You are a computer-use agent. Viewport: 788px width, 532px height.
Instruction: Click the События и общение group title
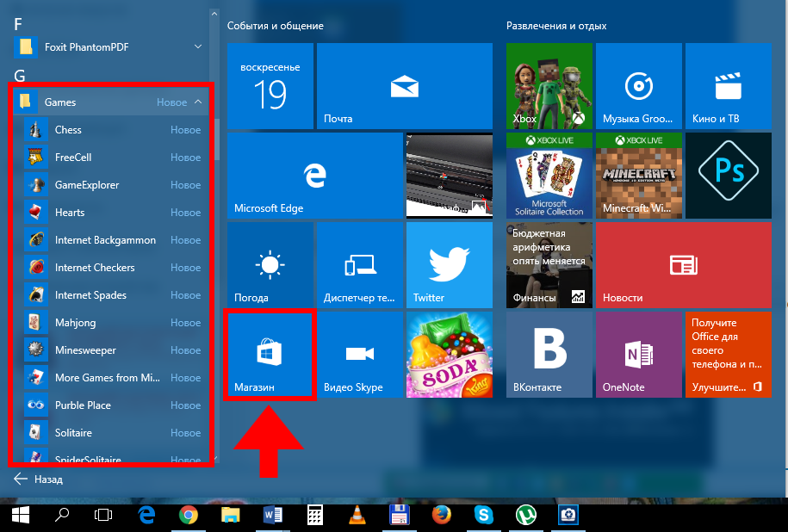tap(276, 26)
